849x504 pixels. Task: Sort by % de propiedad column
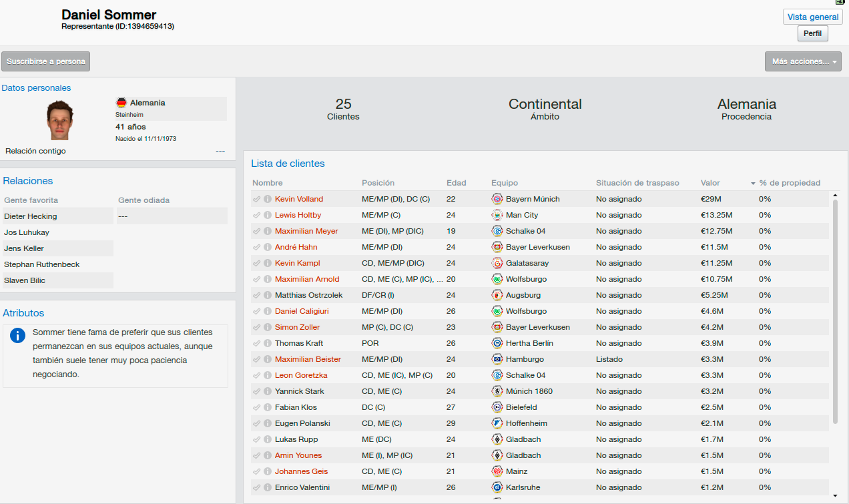790,183
